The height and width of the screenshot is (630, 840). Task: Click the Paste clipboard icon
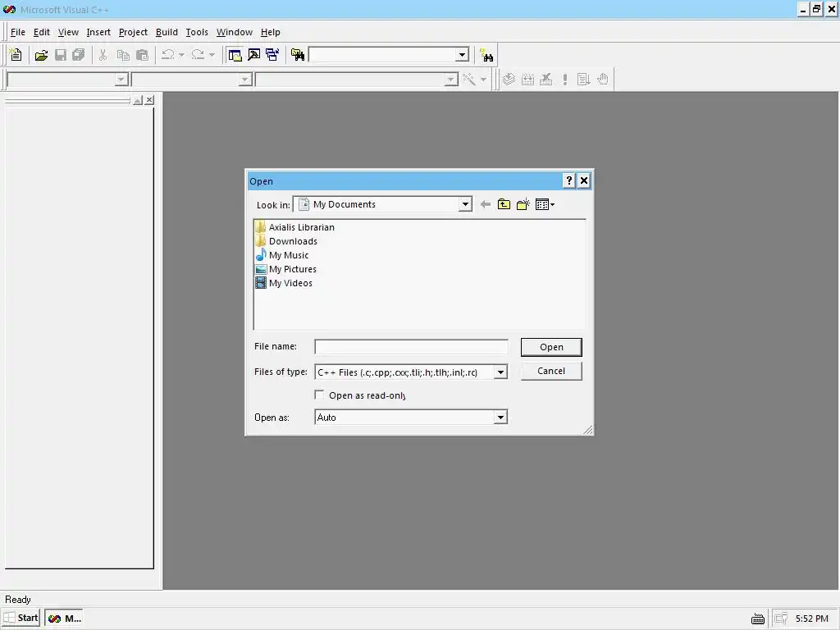pos(142,55)
